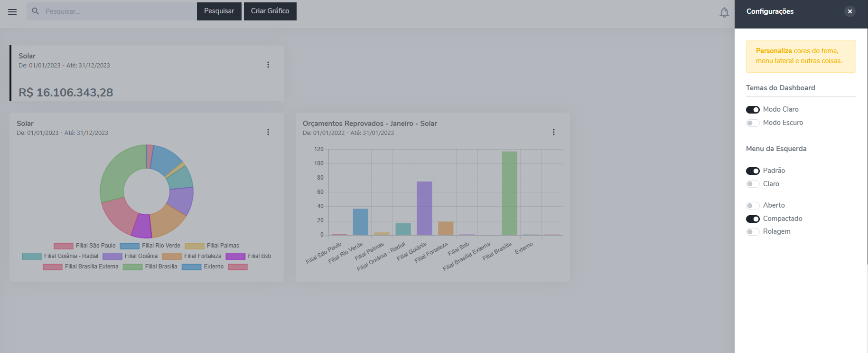Close the Configurações panel
The height and width of the screenshot is (353, 868).
pos(850,11)
